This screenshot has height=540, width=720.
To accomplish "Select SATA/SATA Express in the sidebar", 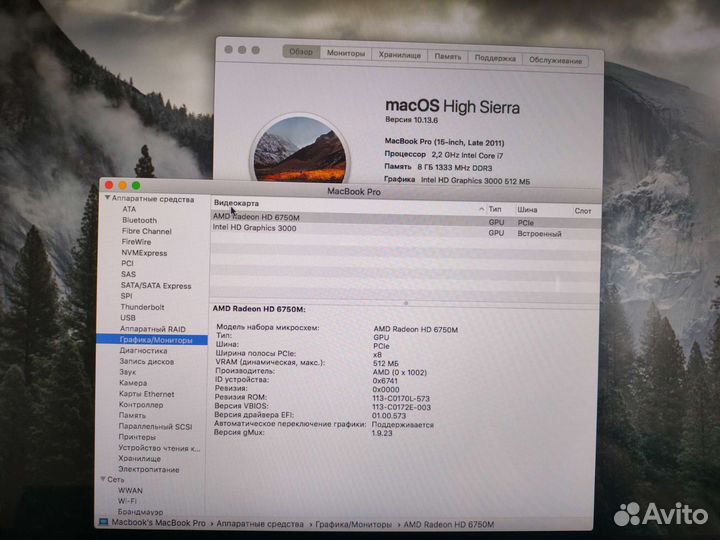I will 156,285.
